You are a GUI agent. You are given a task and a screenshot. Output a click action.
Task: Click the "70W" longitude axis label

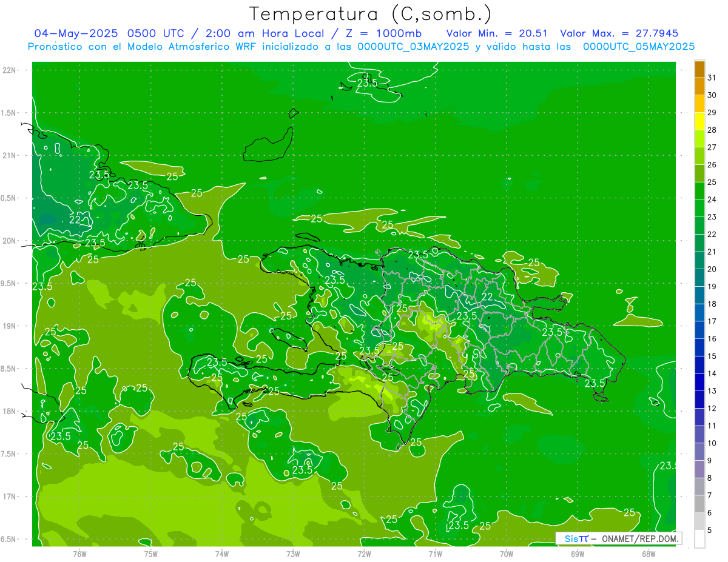pos(506,554)
